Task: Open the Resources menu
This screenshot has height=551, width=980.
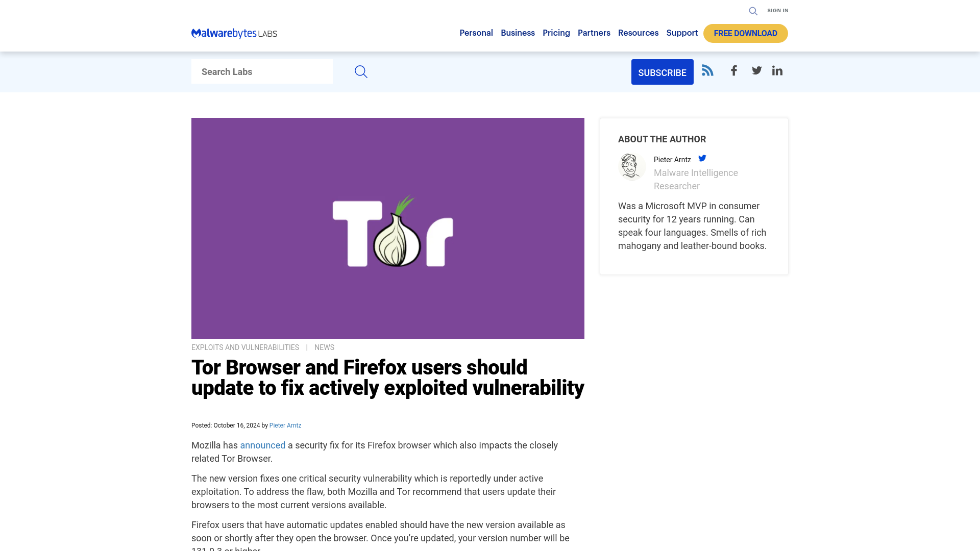Action: 638,33
